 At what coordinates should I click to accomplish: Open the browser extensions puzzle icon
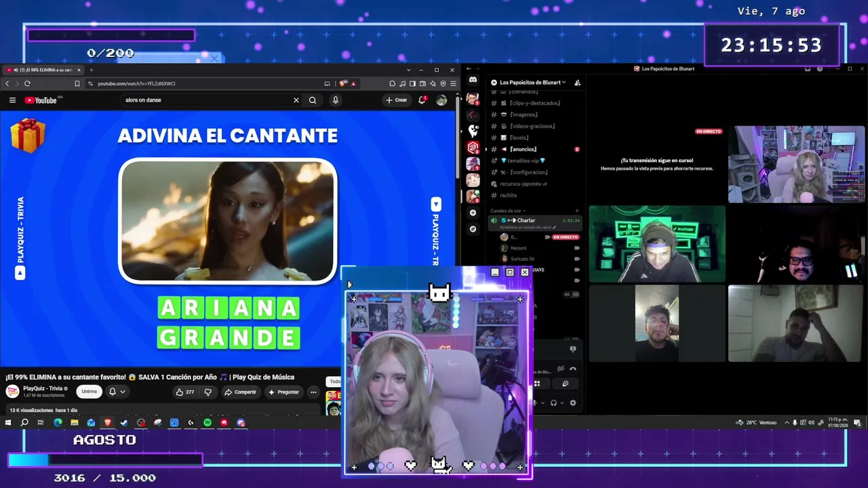392,83
